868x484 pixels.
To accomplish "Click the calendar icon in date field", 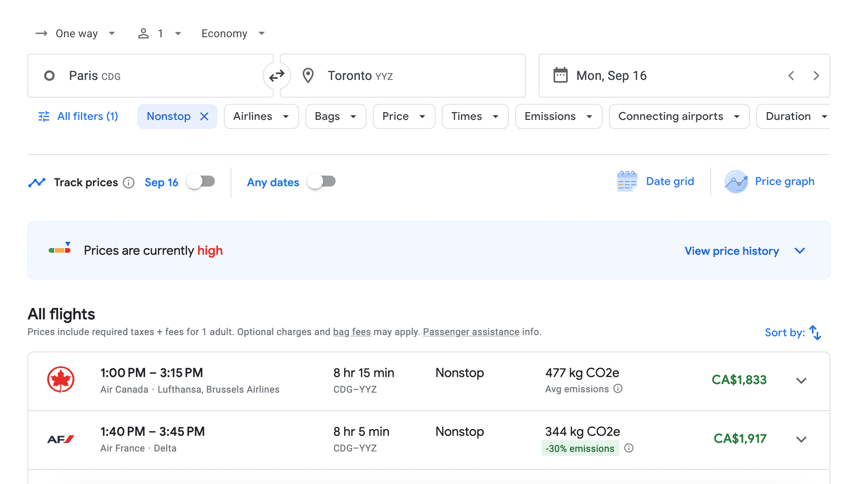I will pos(560,75).
